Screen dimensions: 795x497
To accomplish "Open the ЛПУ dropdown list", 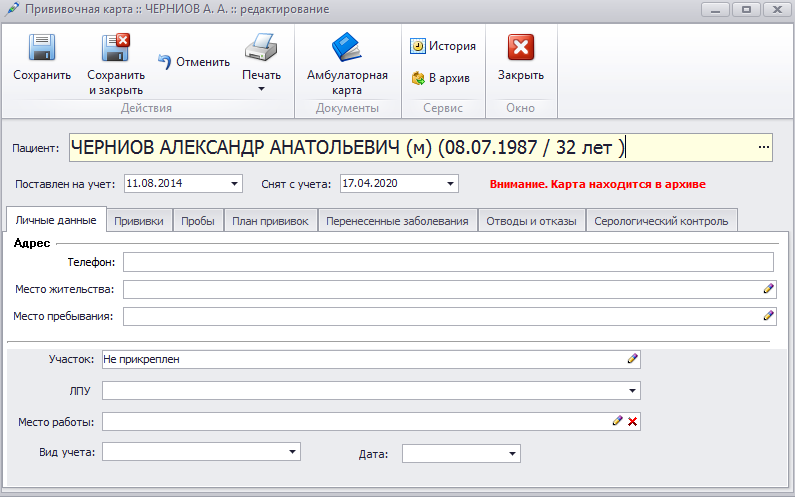I will coord(633,391).
